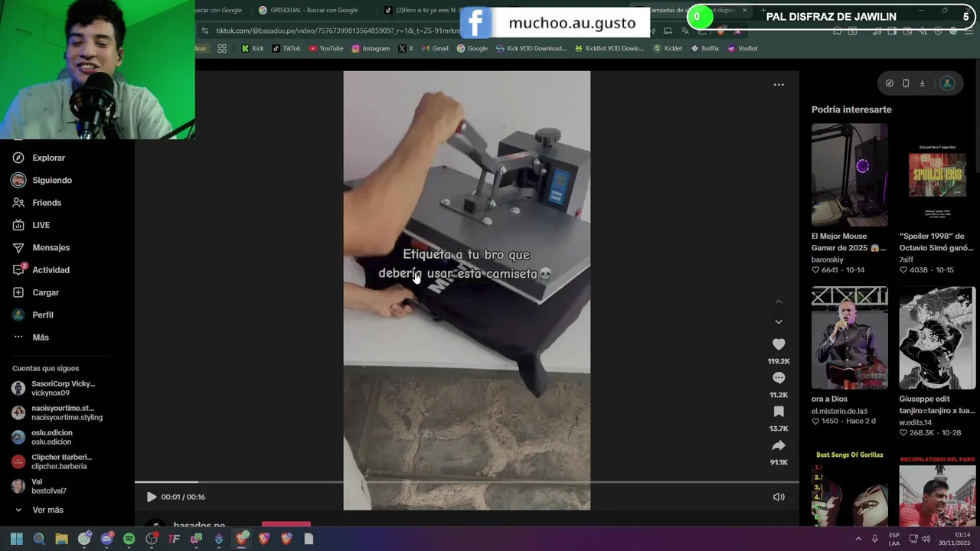This screenshot has width=980, height=551.
Task: Open Recopilatorio del Paro thumbnail
Action: 937,488
